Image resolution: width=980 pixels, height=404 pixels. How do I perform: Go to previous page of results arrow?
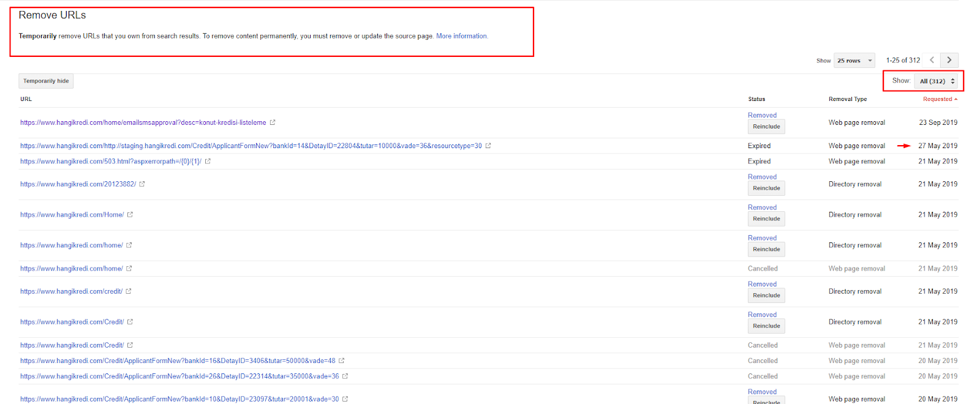pyautogui.click(x=932, y=60)
